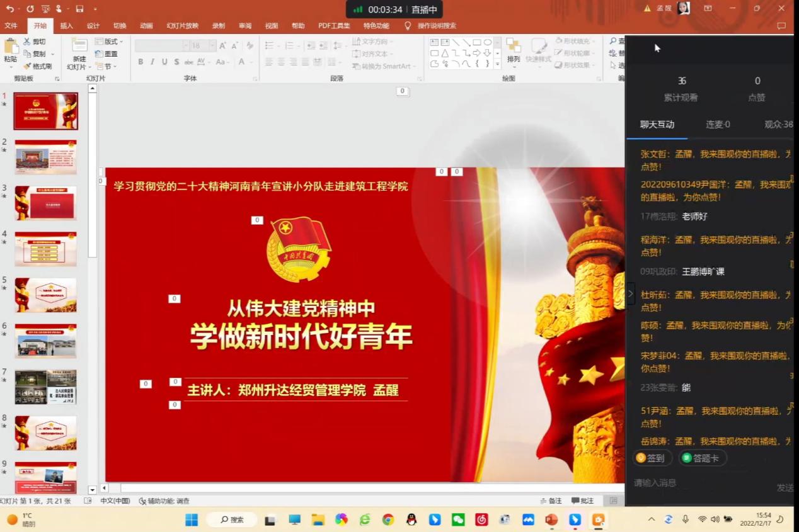Open the comments speech bubble icon below the window controls
Image resolution: width=799 pixels, height=532 pixels.
pos(781,26)
